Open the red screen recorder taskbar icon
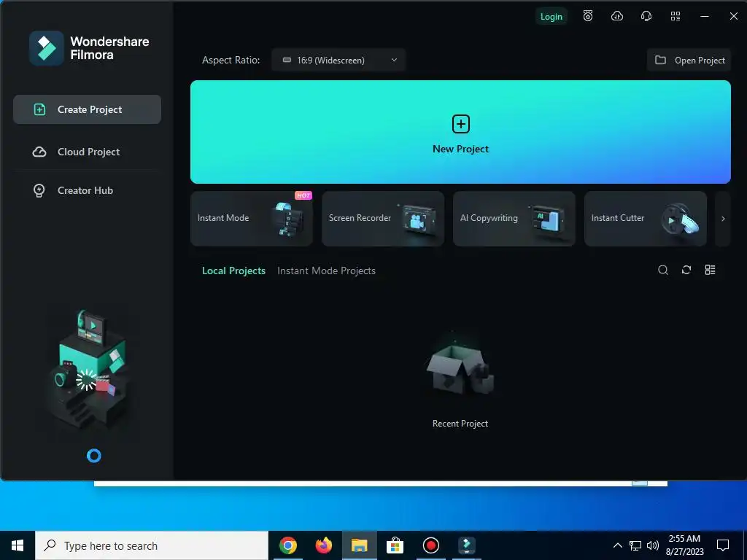Screen dimensions: 747x560 coord(430,545)
